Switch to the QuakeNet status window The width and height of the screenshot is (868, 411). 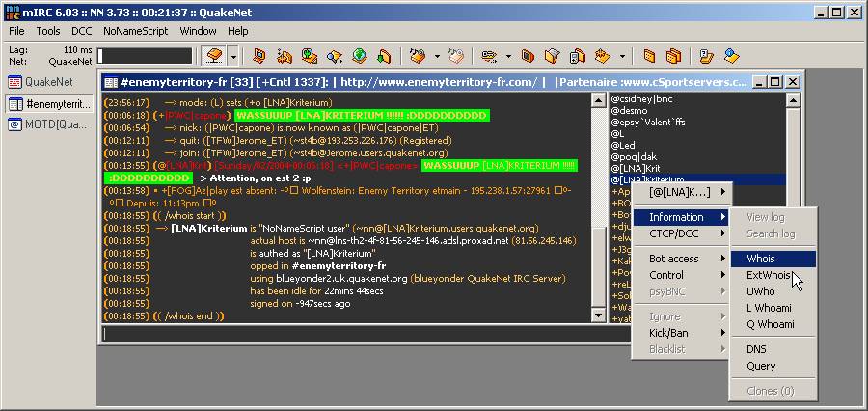pyautogui.click(x=49, y=82)
